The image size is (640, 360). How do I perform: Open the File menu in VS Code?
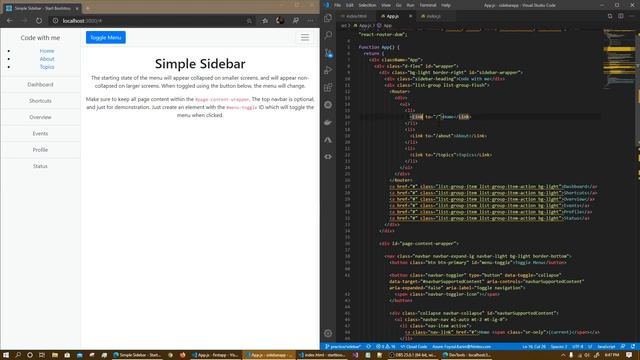337,5
